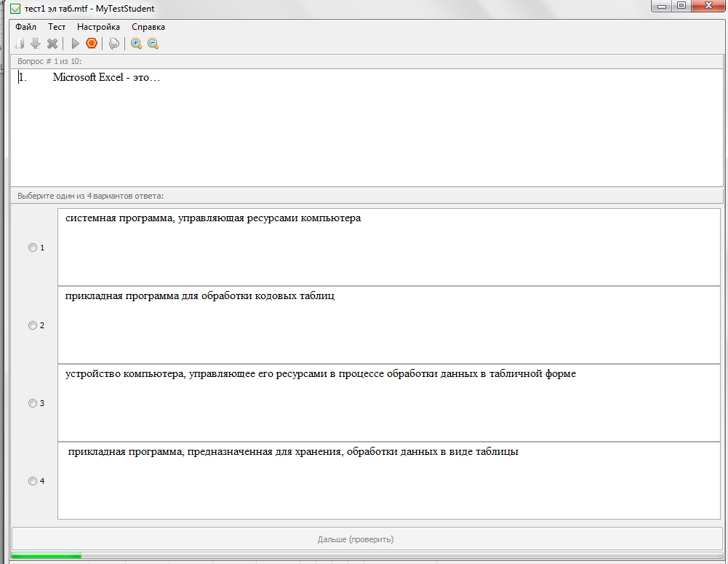Click answer text starting 'прикладная программа, предназначенная для хранения'
The image size is (728, 564).
tap(293, 452)
